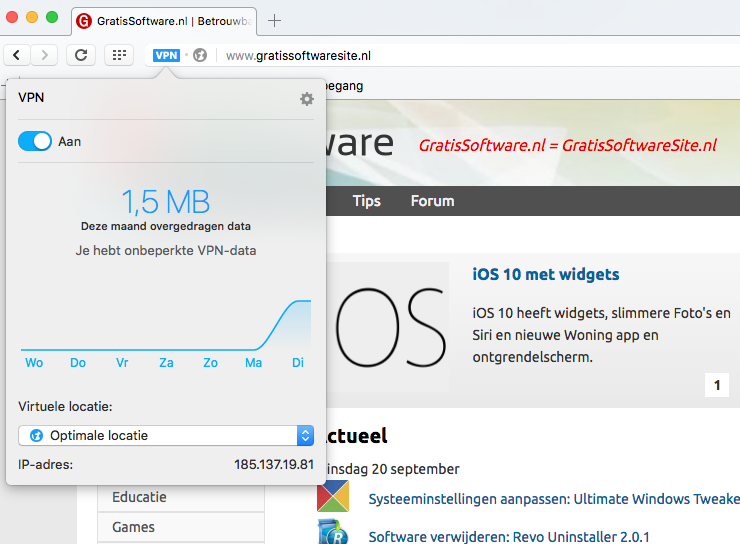Open the Speed Dial grid button
The width and height of the screenshot is (740, 544).
click(119, 55)
